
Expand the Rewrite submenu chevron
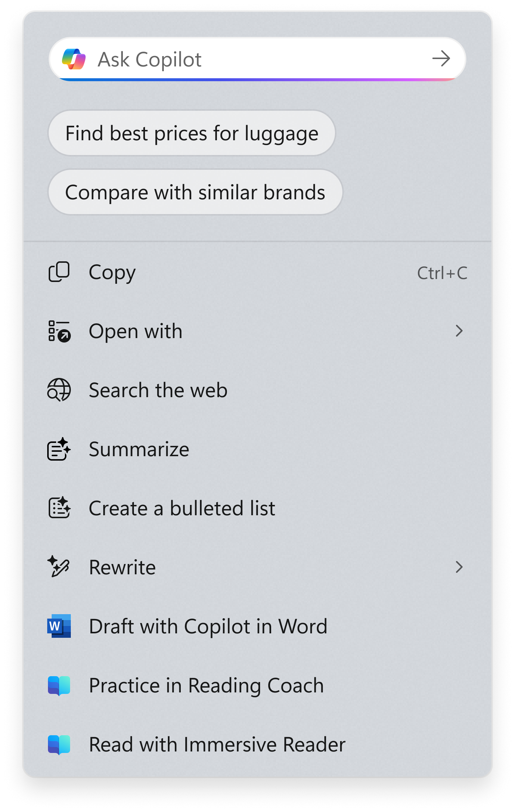459,567
